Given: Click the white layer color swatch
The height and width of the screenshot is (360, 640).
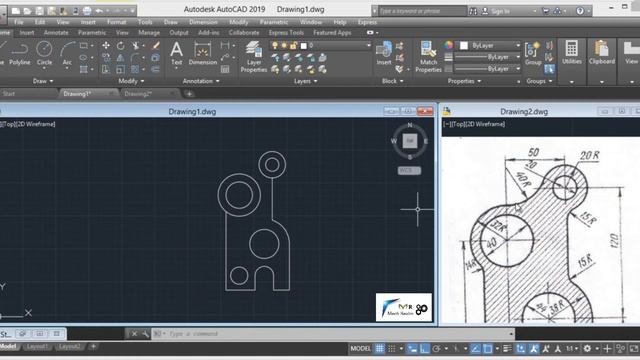Looking at the screenshot, I should point(303,46).
